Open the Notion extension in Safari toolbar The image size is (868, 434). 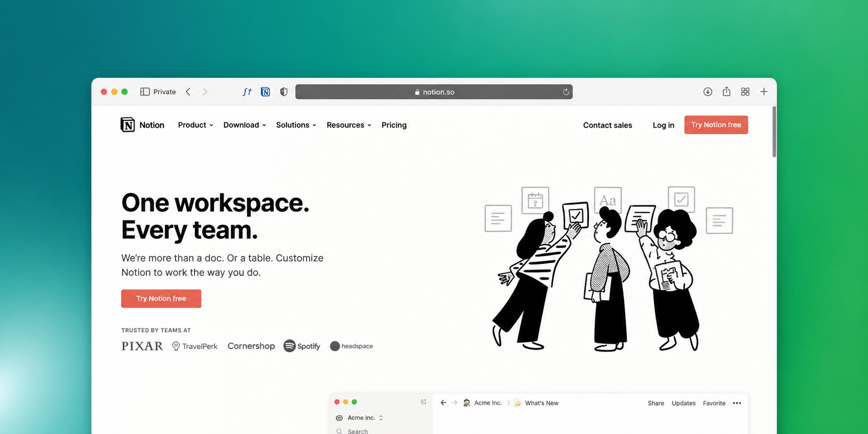click(265, 92)
